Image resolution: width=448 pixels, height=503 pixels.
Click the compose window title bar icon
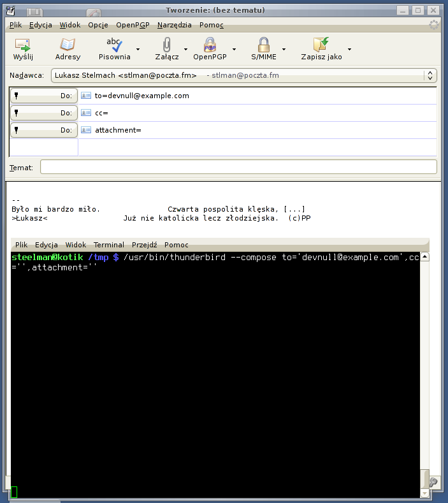[11, 11]
